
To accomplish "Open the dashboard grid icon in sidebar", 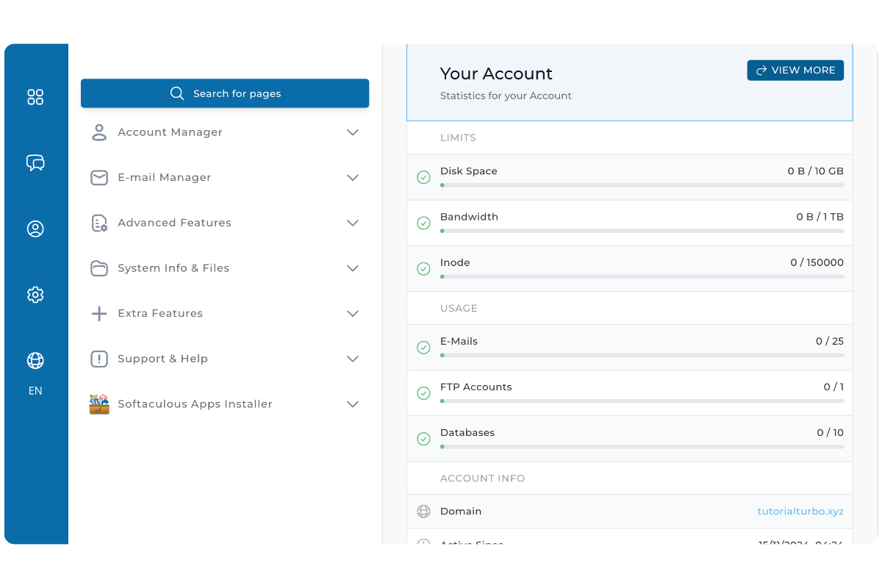I will [x=35, y=97].
